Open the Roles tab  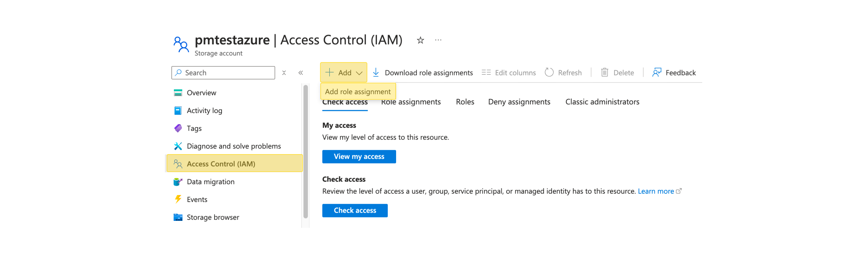465,102
